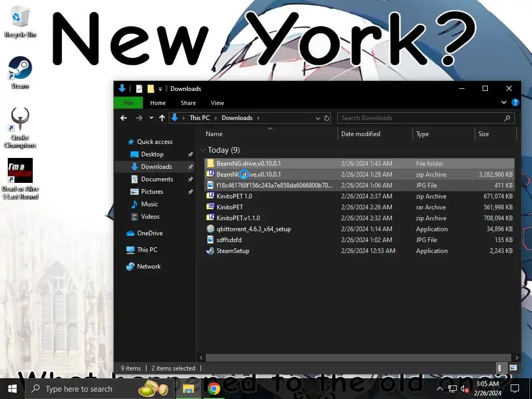
Task: Open the taskbar clock and date
Action: 487,389
